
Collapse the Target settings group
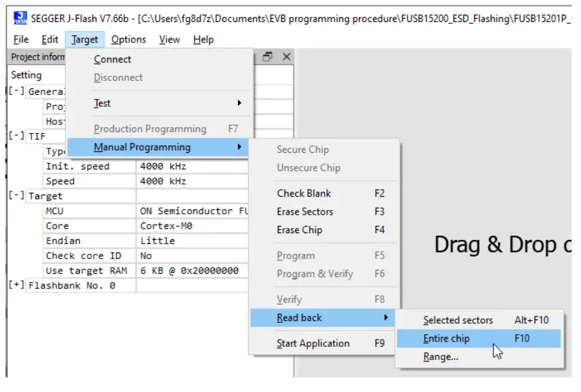(17, 195)
